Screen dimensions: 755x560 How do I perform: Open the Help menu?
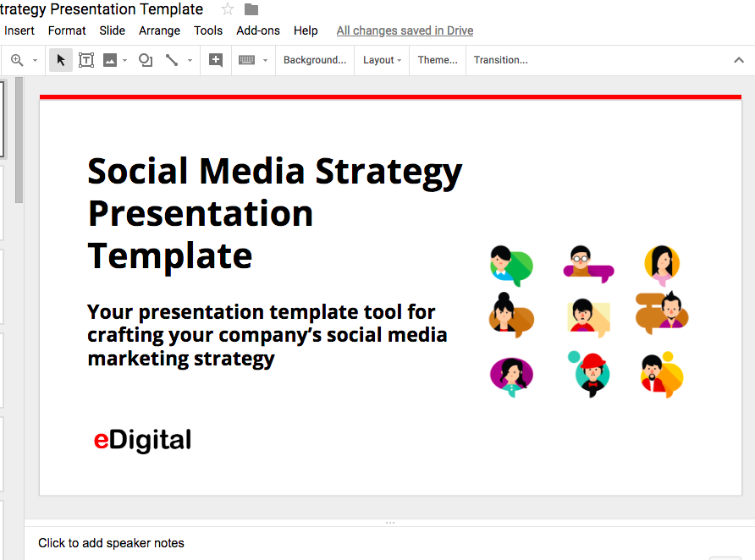306,30
